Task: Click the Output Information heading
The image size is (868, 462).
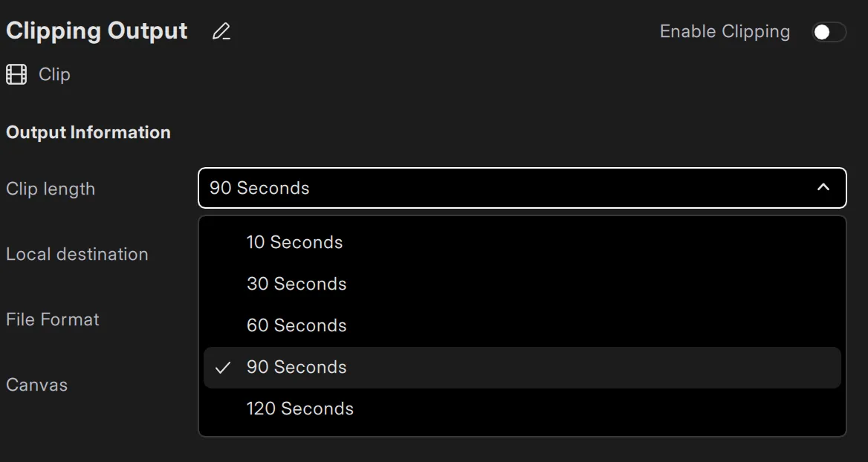Action: pyautogui.click(x=88, y=132)
